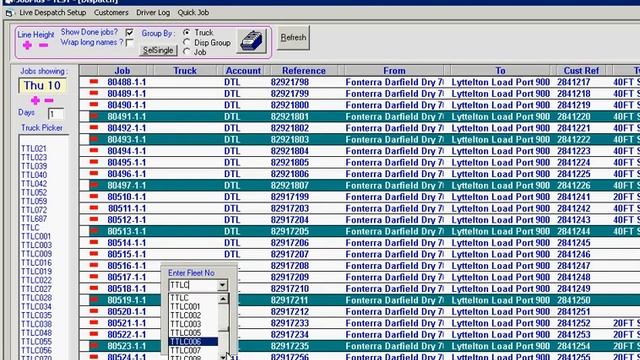Click red flag icon of job 80494.1.1

pyautogui.click(x=94, y=151)
